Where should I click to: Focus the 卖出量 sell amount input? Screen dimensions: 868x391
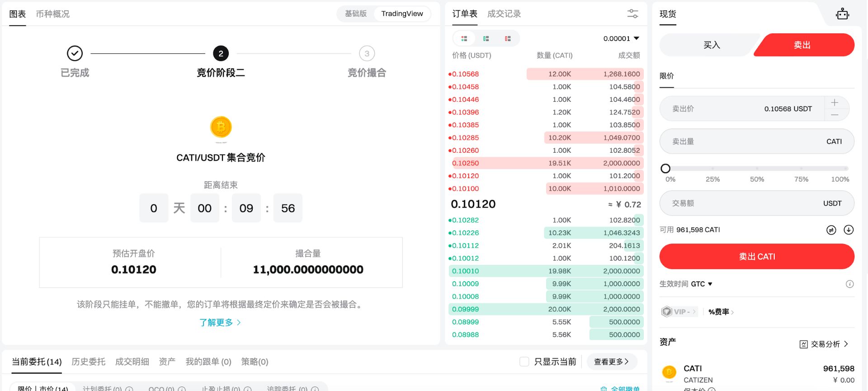[x=757, y=141]
